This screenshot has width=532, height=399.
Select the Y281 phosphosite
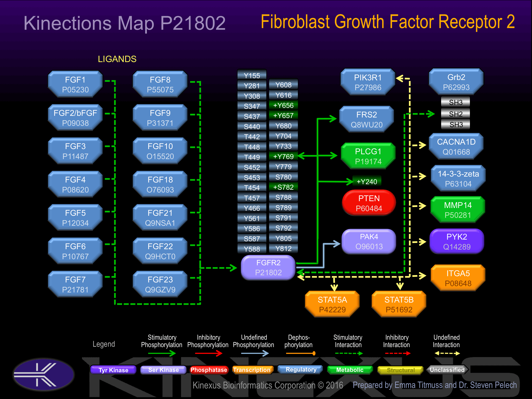pyautogui.click(x=252, y=85)
